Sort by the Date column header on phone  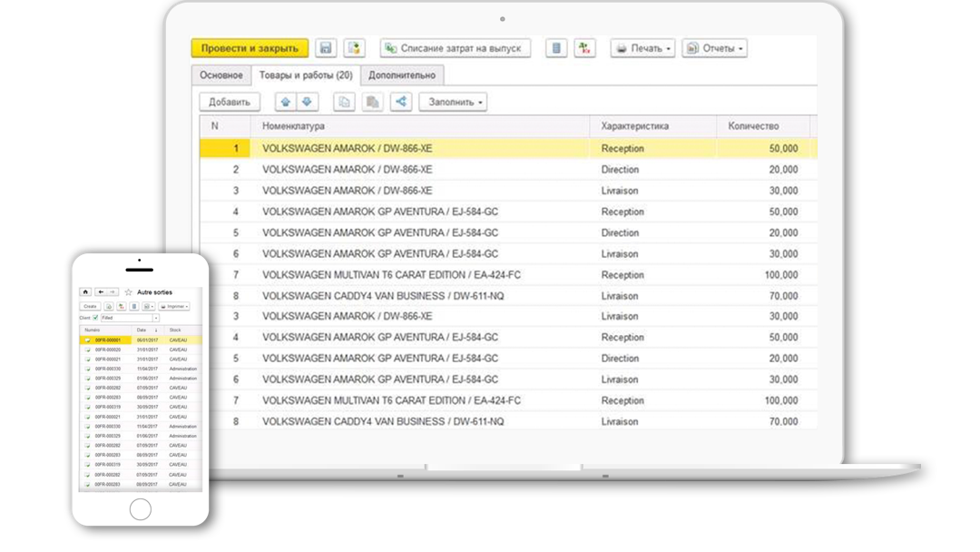[148, 330]
